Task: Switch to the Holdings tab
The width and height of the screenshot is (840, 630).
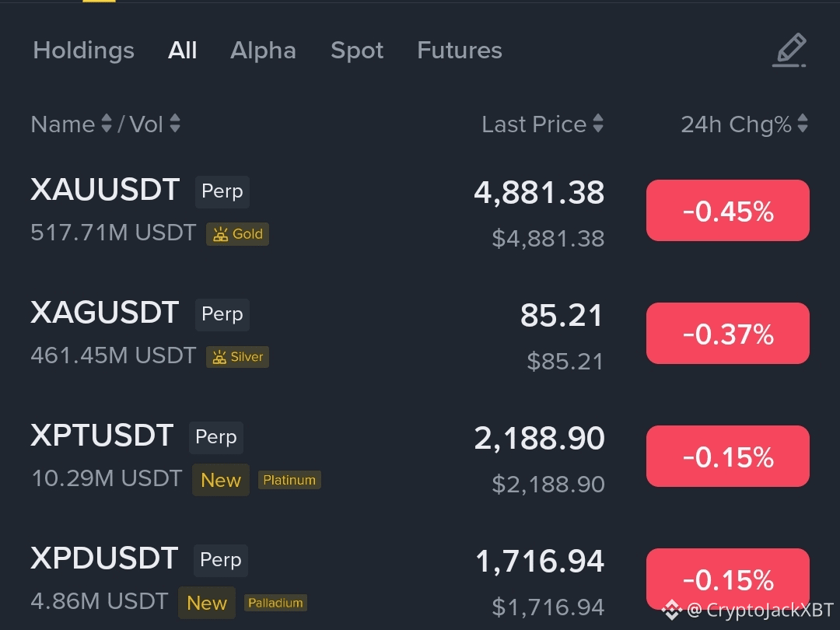Action: click(x=83, y=51)
